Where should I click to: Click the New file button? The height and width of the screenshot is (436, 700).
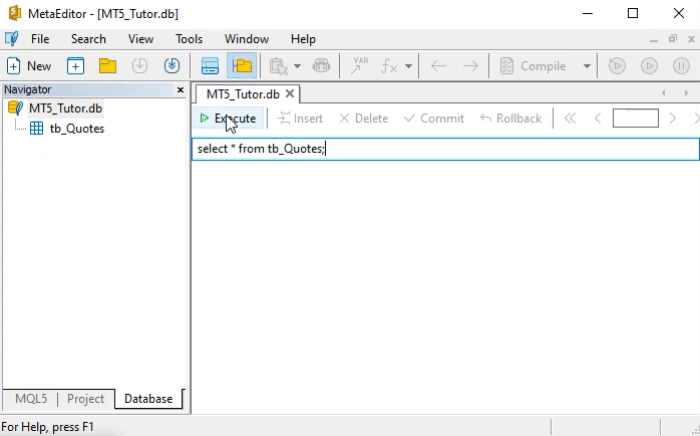tap(29, 66)
